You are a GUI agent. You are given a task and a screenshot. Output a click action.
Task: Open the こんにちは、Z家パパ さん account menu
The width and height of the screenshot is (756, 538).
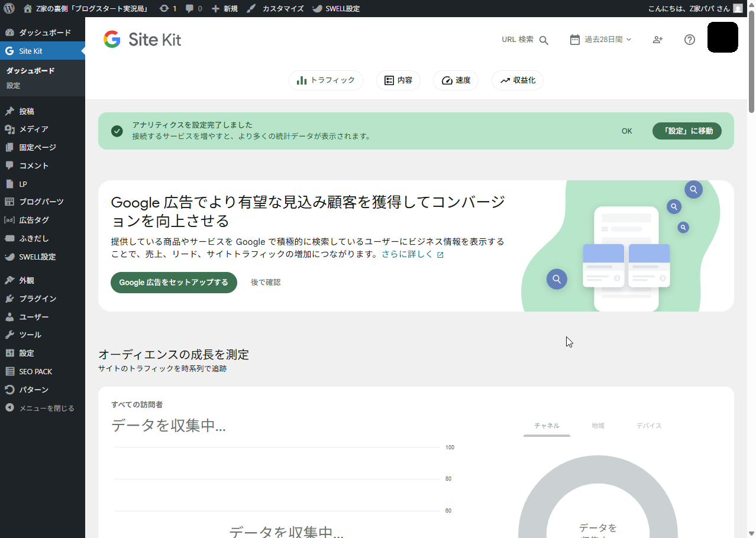point(689,9)
